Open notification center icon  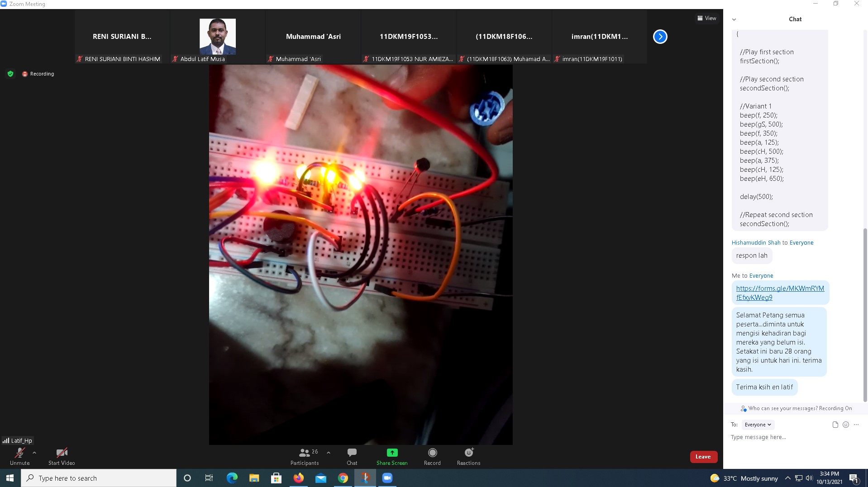coord(854,478)
